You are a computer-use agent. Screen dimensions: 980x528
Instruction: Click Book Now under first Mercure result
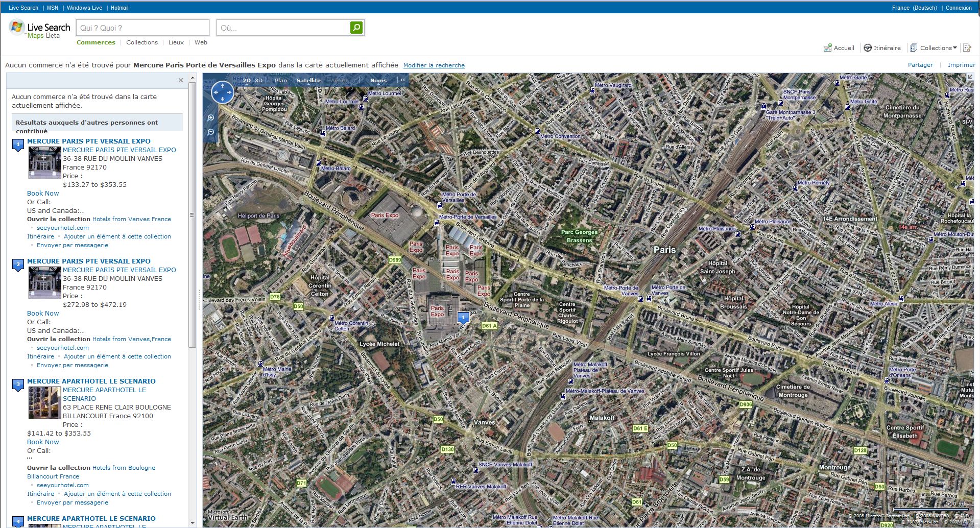pyautogui.click(x=43, y=193)
